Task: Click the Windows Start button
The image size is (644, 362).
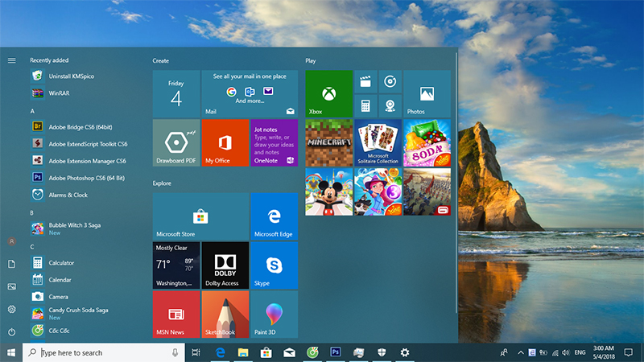Action: tap(11, 352)
